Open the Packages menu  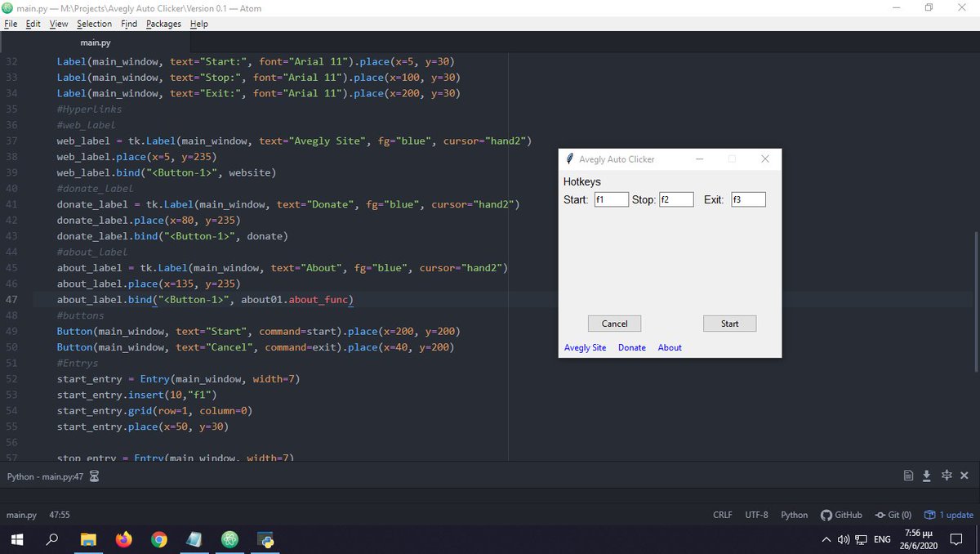163,24
